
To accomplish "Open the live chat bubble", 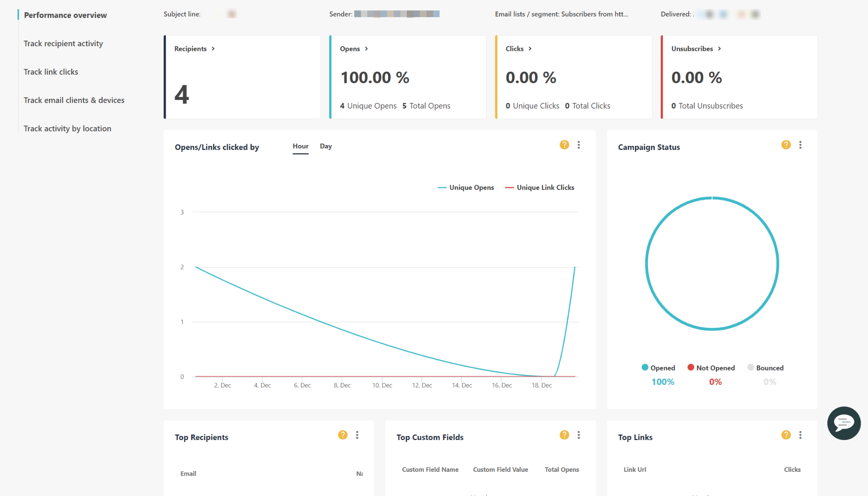I will tap(843, 423).
